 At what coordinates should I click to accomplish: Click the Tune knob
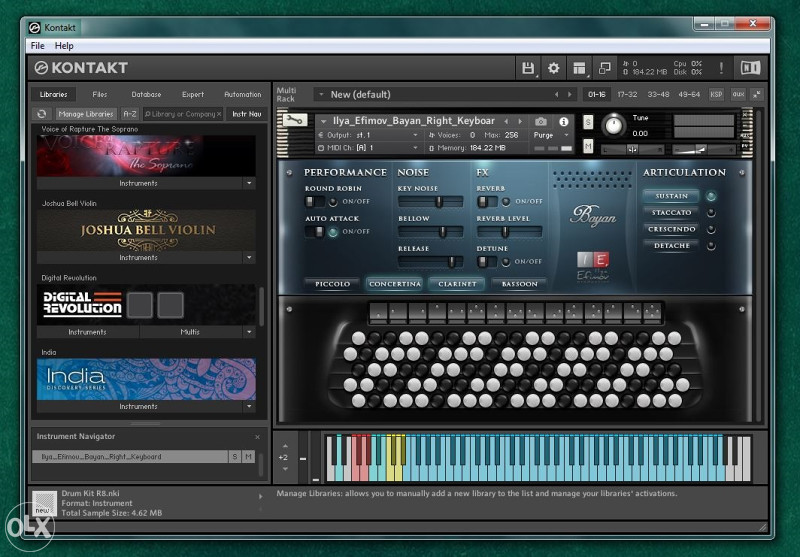[x=613, y=124]
